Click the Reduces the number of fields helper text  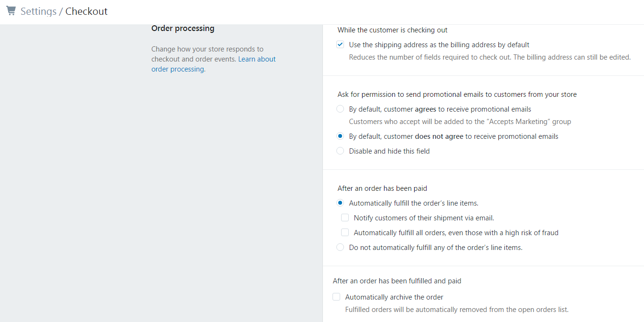[x=490, y=57]
